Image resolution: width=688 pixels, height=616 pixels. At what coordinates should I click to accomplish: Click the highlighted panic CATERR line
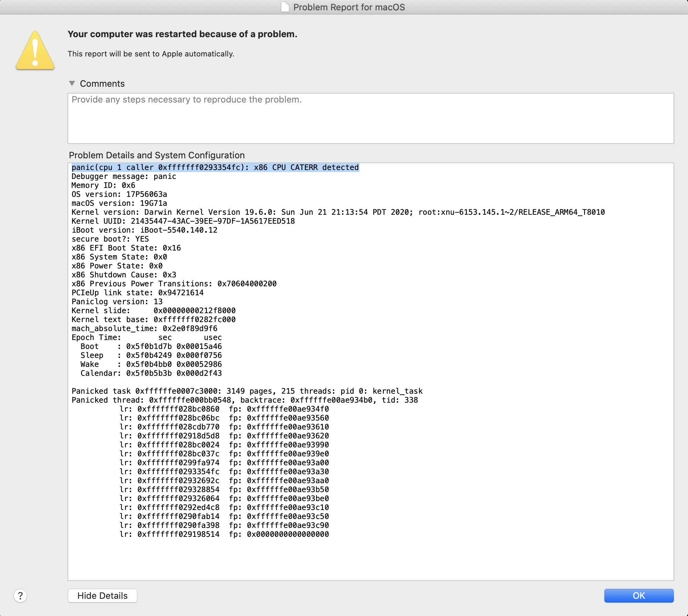[215, 168]
